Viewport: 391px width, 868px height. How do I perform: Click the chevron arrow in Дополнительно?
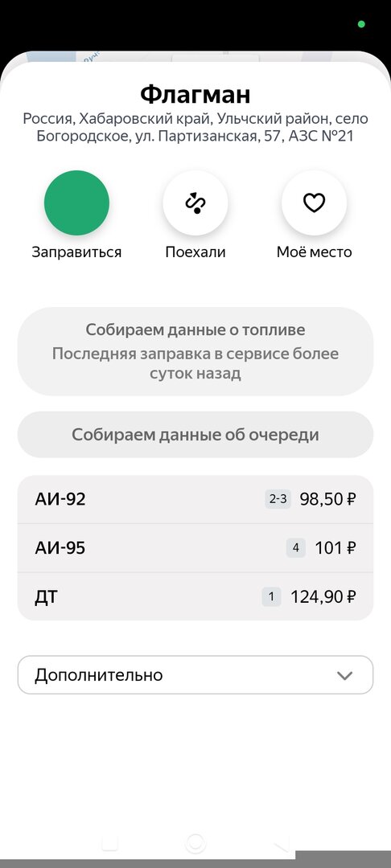pos(344,675)
